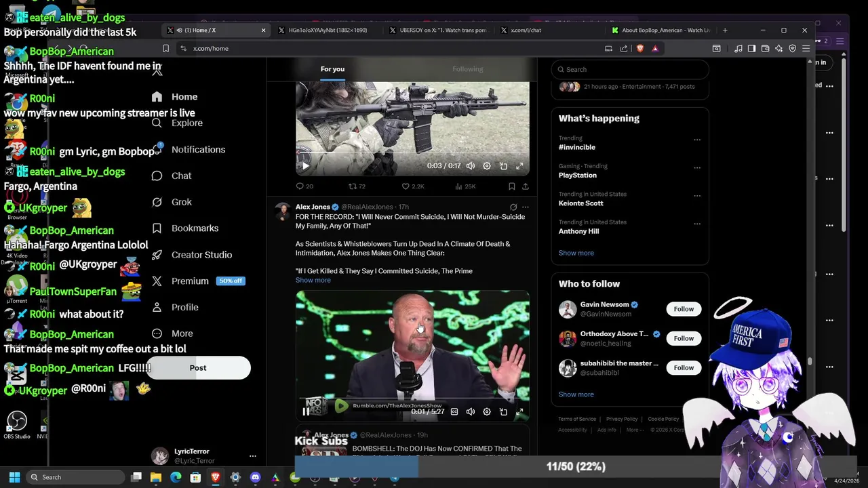The width and height of the screenshot is (868, 488).
Task: Like the post with 2.2K likes
Action: coord(412,186)
